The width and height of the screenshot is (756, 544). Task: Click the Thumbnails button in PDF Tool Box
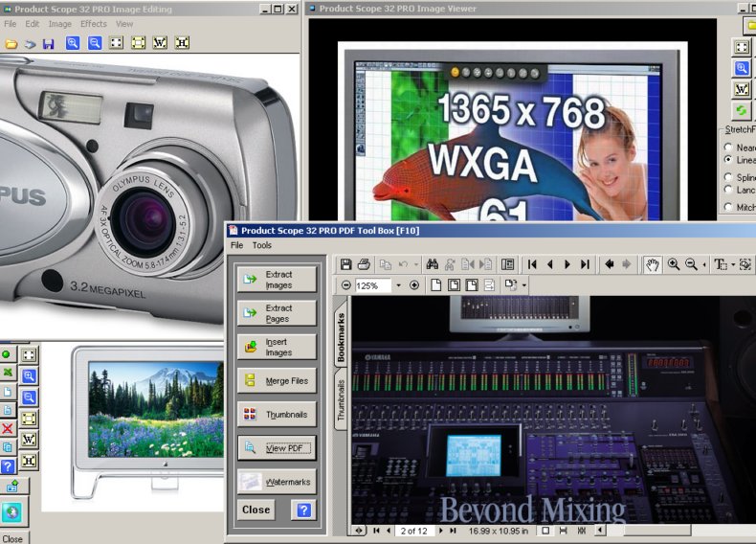(277, 414)
